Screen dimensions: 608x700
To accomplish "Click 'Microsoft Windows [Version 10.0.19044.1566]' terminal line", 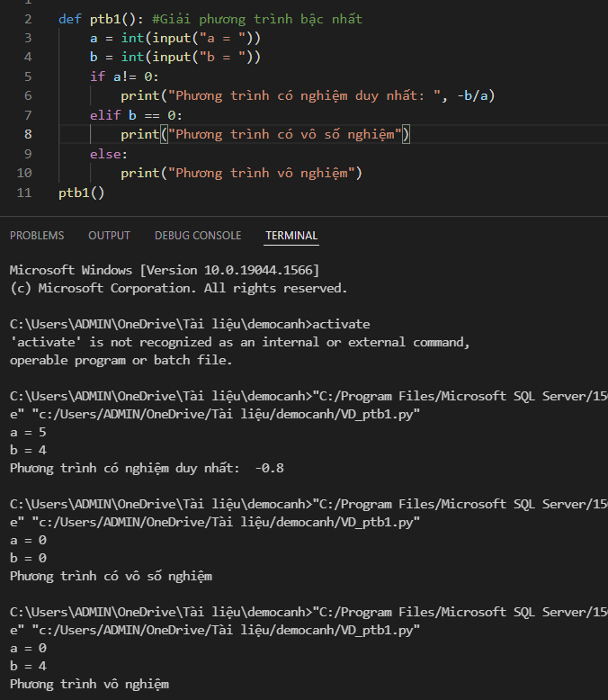I will click(x=165, y=270).
